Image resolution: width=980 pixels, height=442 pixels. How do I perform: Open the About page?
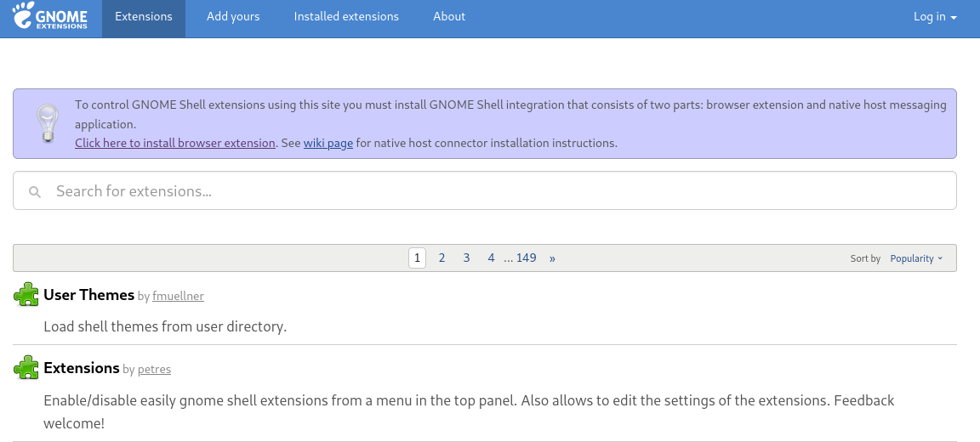point(449,17)
